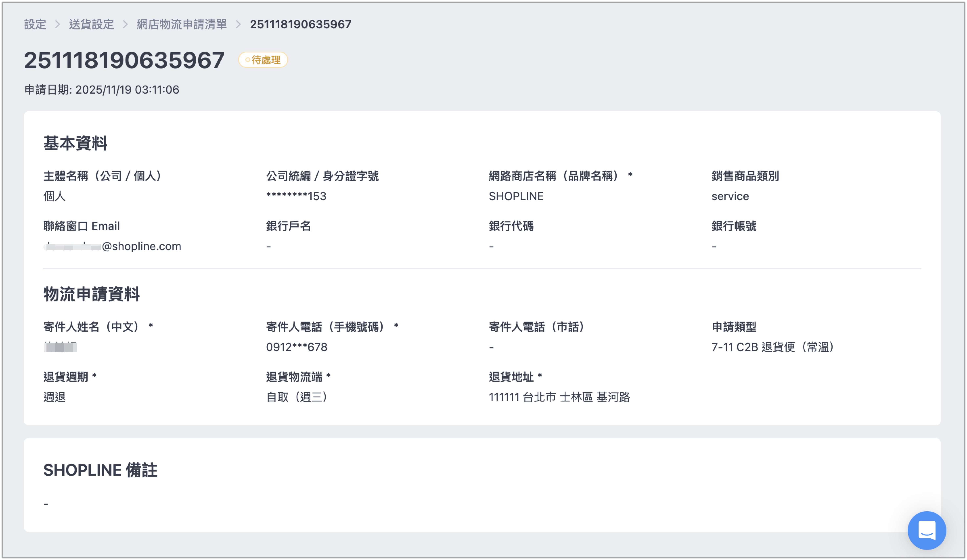Select the value 個人 under 主體名稱
The width and height of the screenshot is (967, 560).
click(x=54, y=196)
